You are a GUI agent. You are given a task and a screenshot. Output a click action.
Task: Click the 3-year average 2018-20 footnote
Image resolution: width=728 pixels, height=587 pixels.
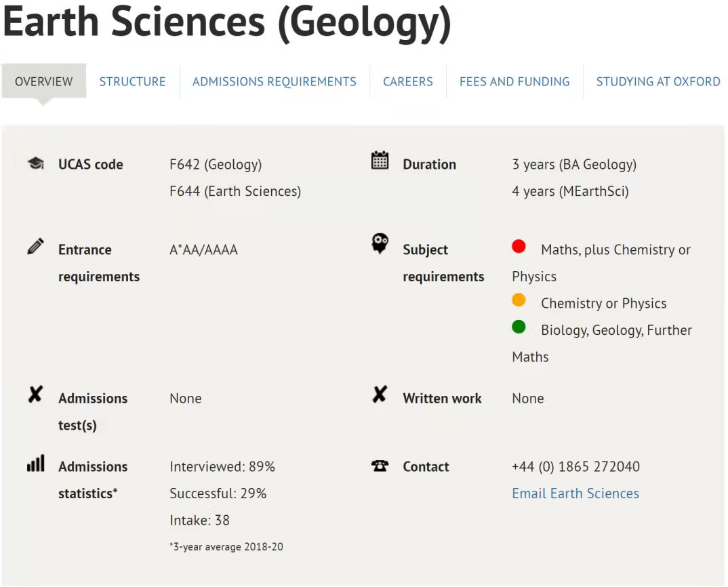(226, 546)
